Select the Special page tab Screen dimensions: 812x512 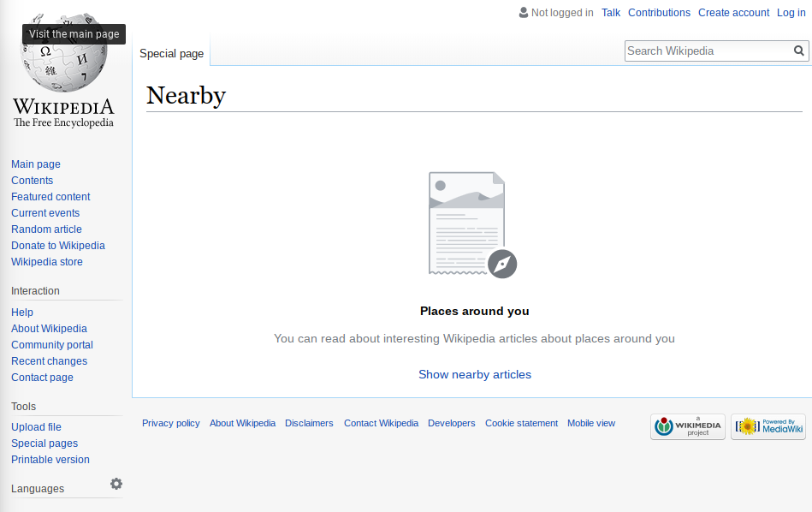[x=171, y=53]
